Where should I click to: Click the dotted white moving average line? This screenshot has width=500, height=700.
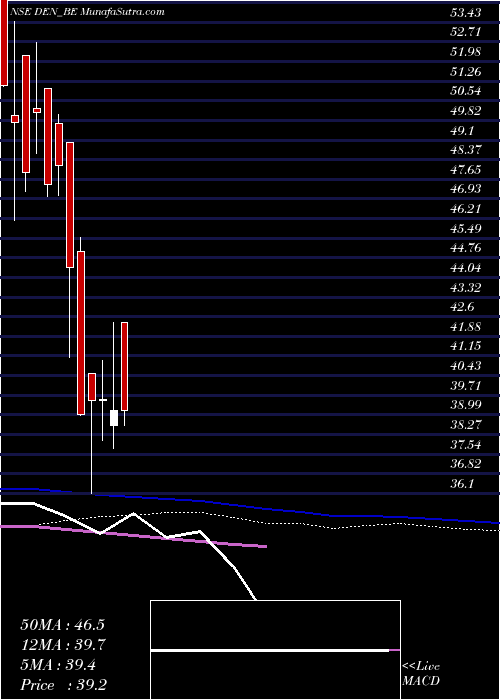click(x=268, y=521)
